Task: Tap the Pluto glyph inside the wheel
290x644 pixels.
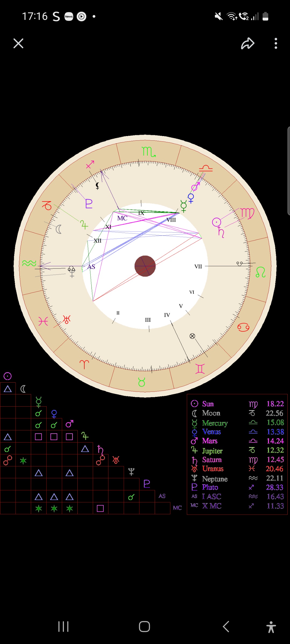Action: click(89, 204)
